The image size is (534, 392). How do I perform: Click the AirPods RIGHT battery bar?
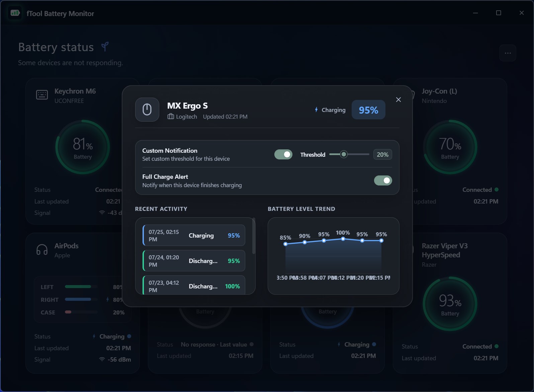[x=81, y=299]
